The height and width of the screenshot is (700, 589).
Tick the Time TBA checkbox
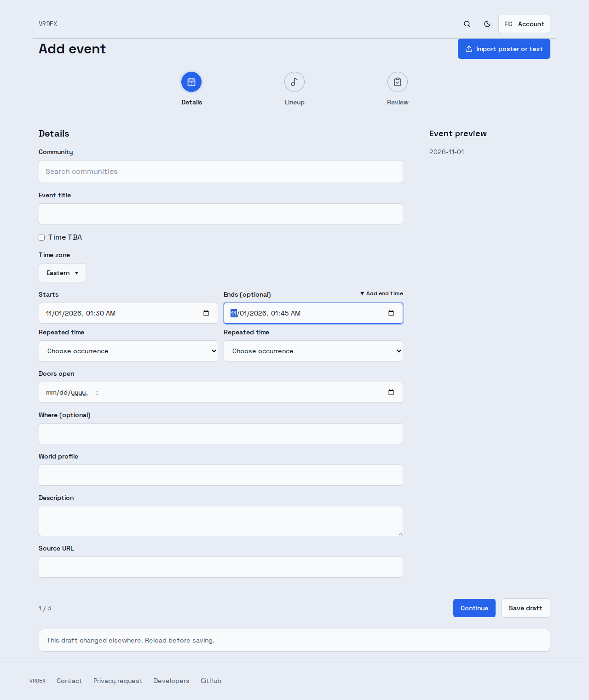pyautogui.click(x=41, y=237)
